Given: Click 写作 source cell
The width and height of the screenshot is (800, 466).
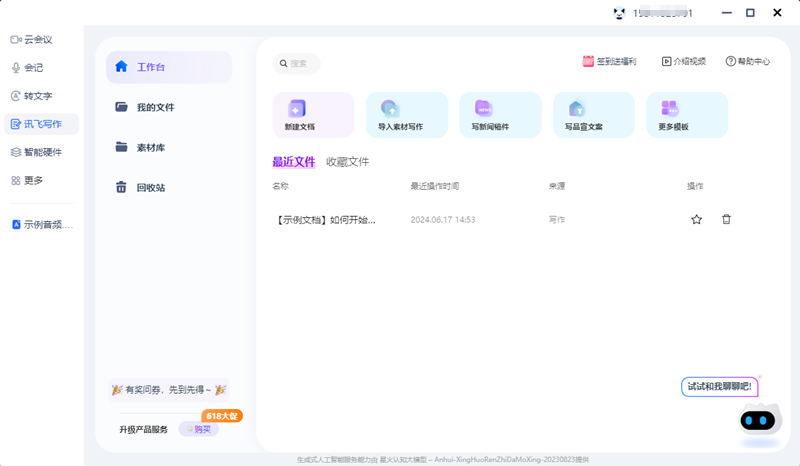Looking at the screenshot, I should tap(557, 220).
